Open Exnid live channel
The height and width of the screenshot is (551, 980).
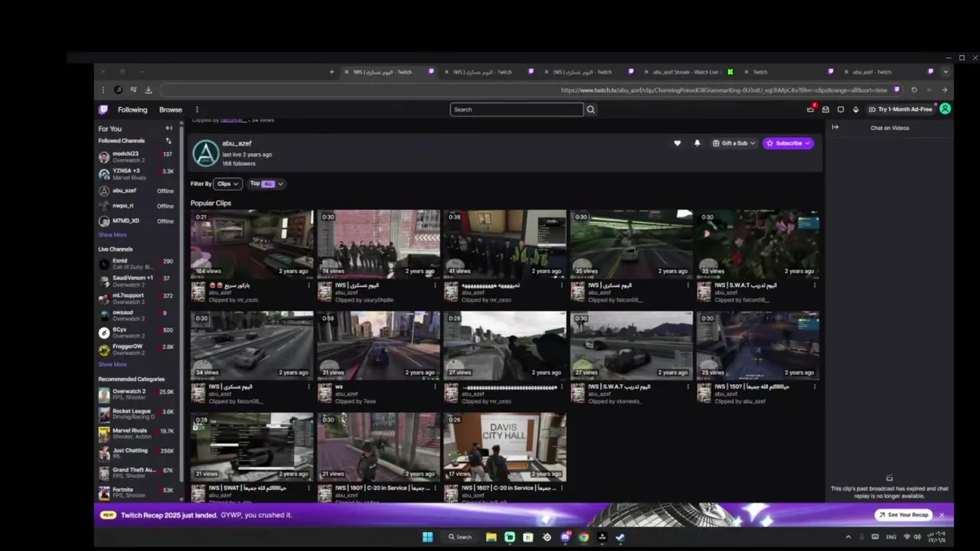pyautogui.click(x=136, y=264)
